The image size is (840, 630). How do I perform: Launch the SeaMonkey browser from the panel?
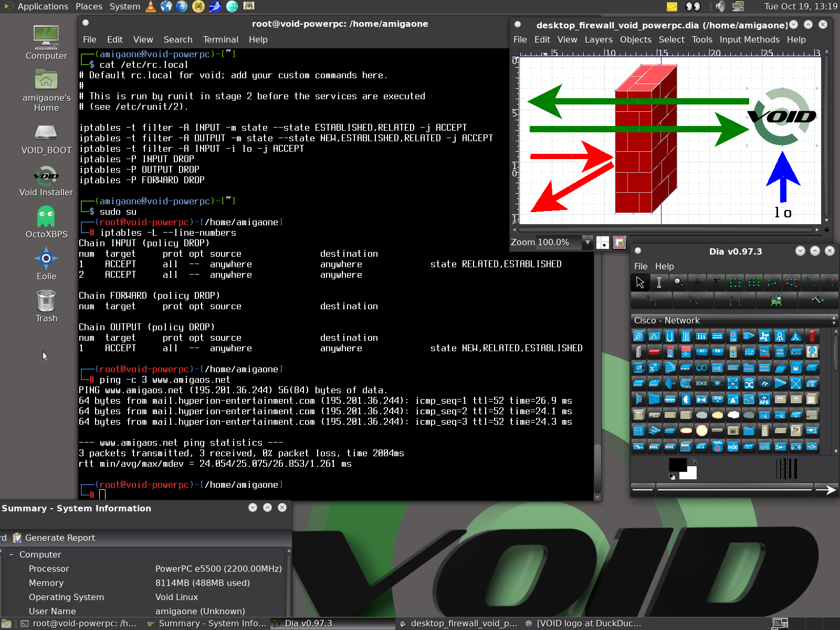215,6
